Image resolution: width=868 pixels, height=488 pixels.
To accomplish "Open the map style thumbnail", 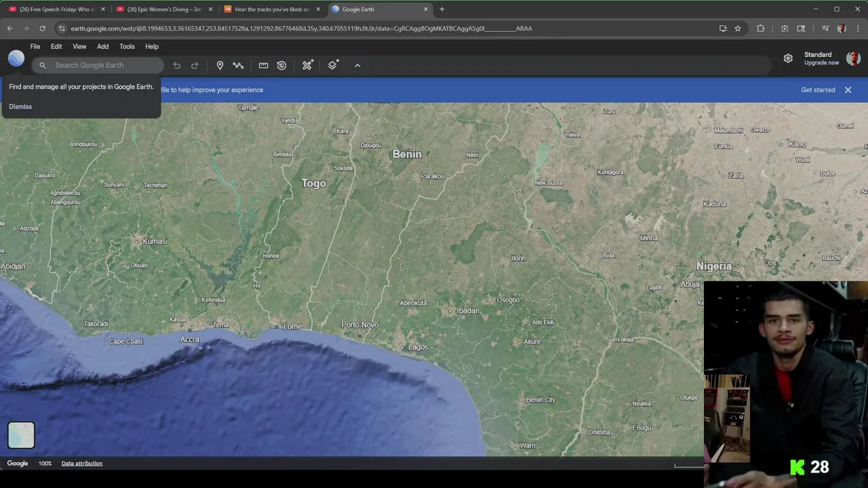I will click(x=21, y=435).
